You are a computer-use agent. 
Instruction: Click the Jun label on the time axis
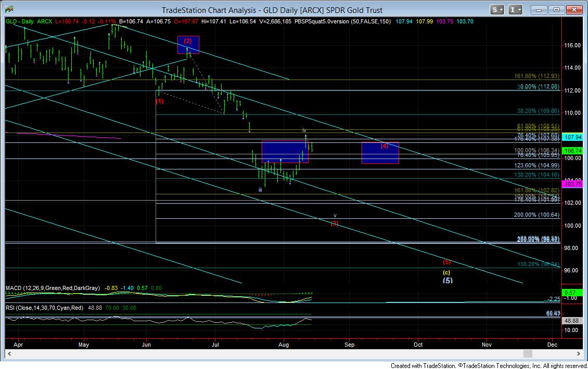tap(146, 345)
